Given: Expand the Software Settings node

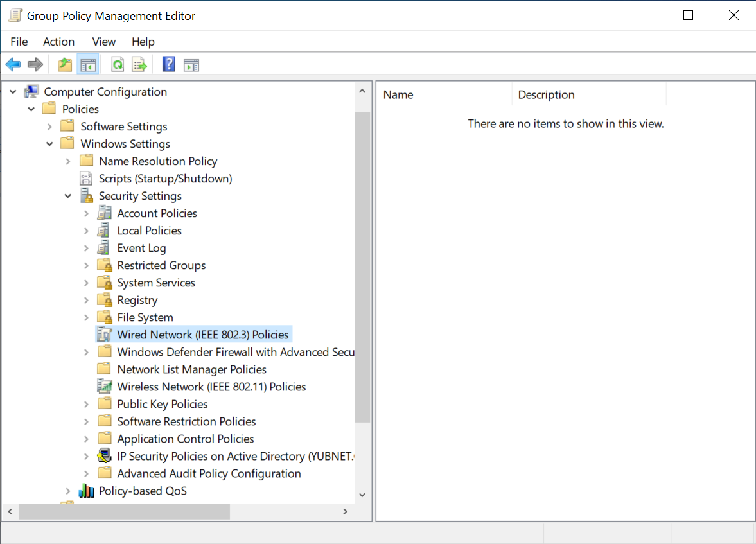Looking at the screenshot, I should coord(50,127).
